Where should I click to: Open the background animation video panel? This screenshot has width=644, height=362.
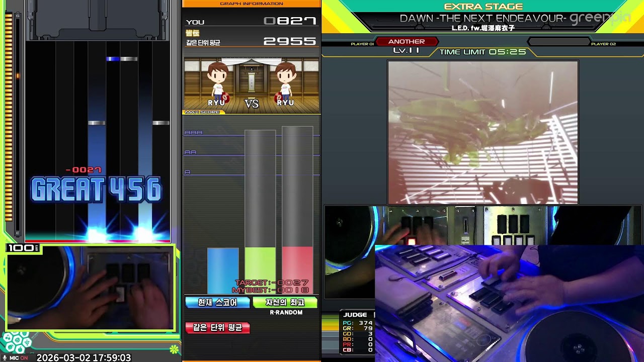pos(483,132)
